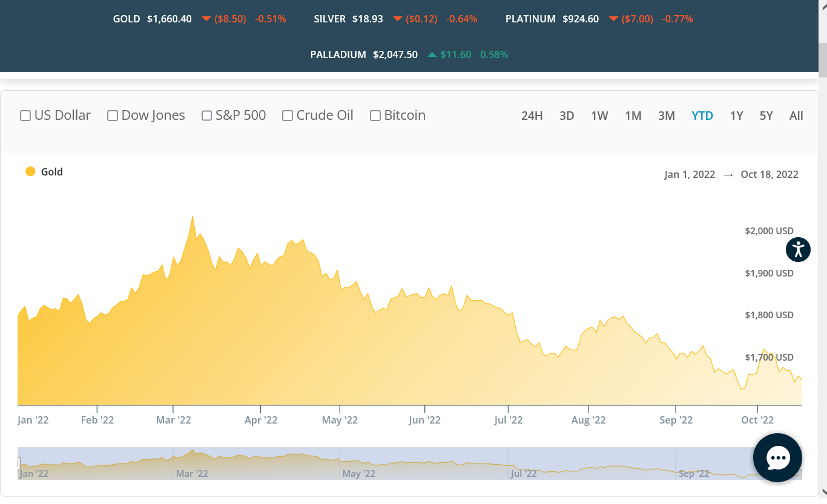Show the 1W chart range

coord(599,116)
